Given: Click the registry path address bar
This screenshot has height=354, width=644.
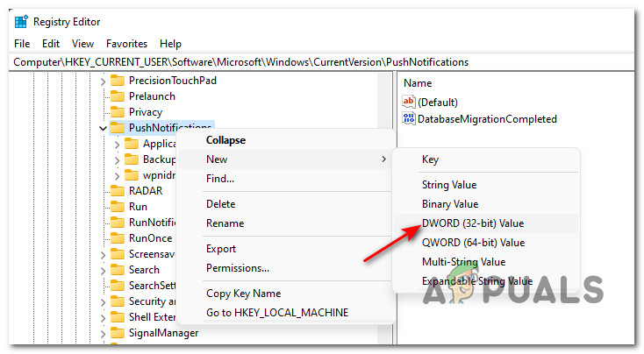Looking at the screenshot, I should click(x=322, y=62).
